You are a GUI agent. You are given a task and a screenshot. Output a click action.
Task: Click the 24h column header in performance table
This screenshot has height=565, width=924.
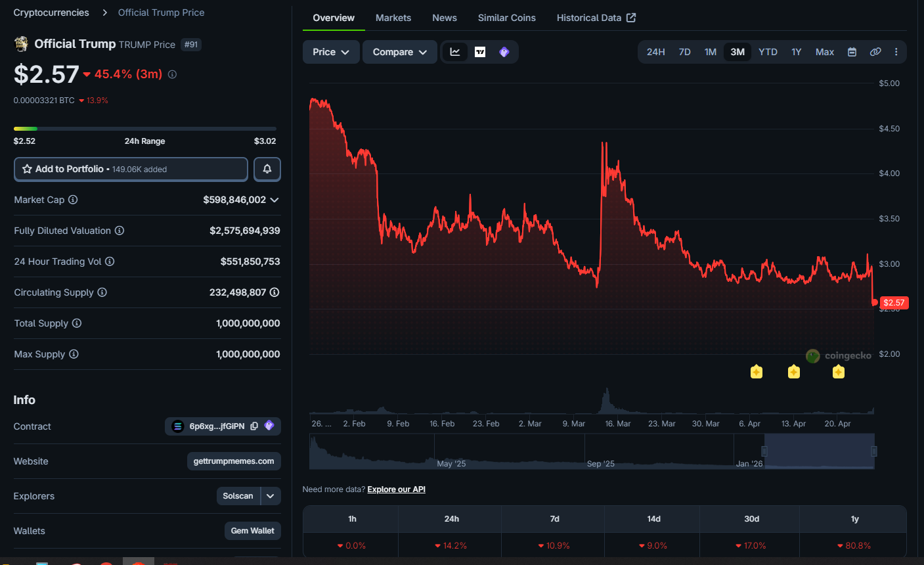(451, 519)
